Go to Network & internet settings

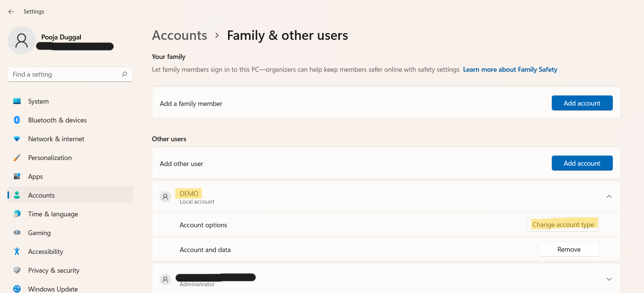click(x=56, y=139)
